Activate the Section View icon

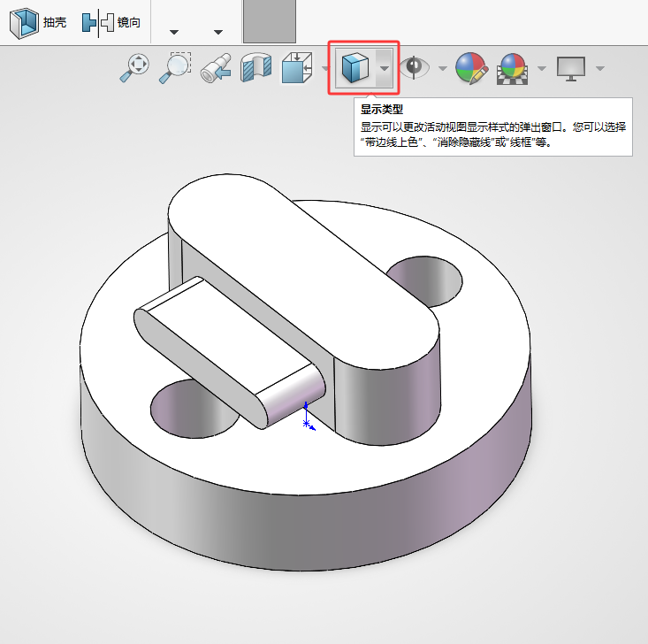(256, 67)
